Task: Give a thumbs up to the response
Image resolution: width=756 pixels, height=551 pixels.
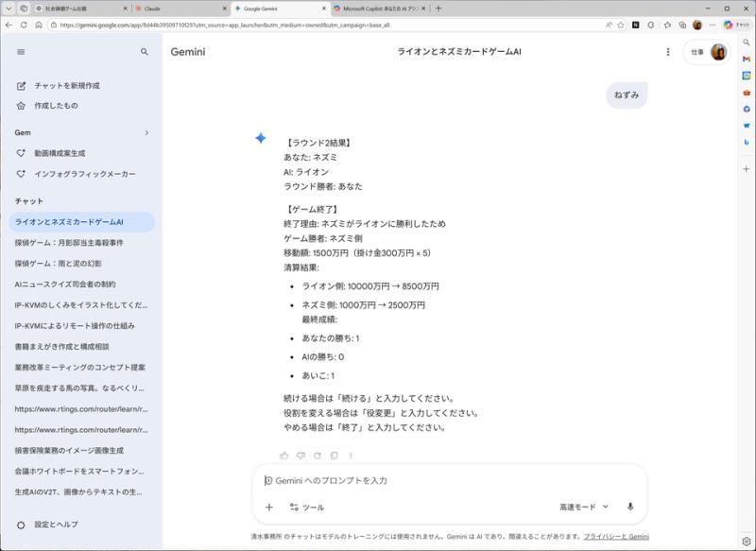Action: click(284, 455)
